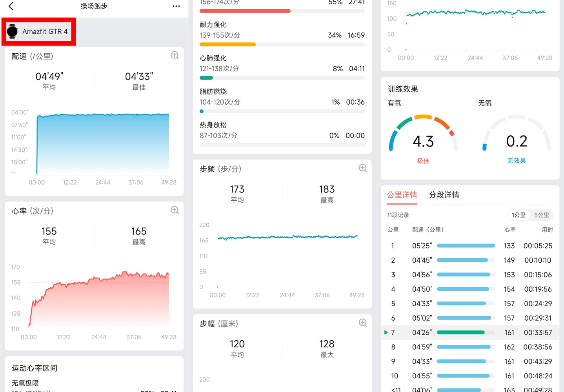Image resolution: width=564 pixels, height=392 pixels.
Task: Click the 11段记录 record count label
Action: (x=398, y=215)
